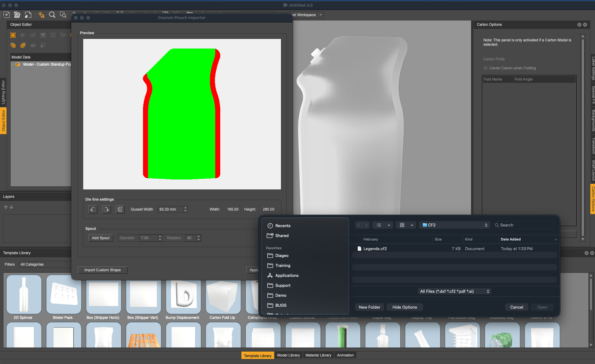Switch to the Model Library tab

288,355
